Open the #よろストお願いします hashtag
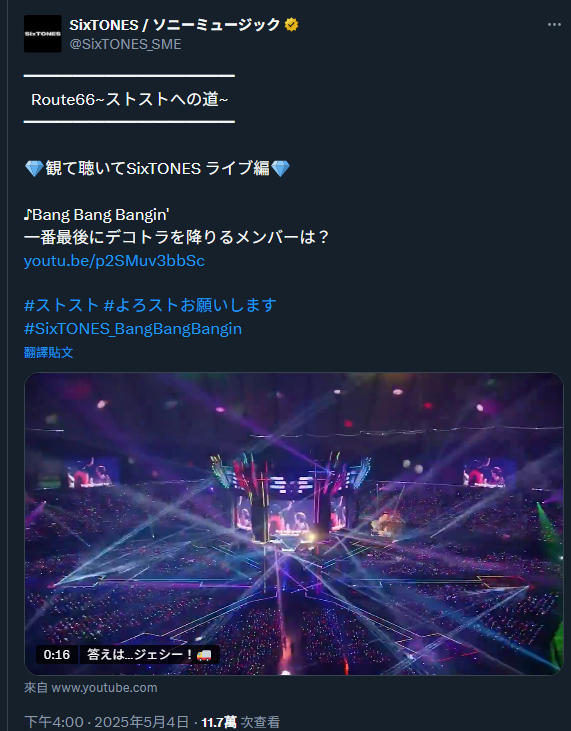The width and height of the screenshot is (571, 731). 190,305
